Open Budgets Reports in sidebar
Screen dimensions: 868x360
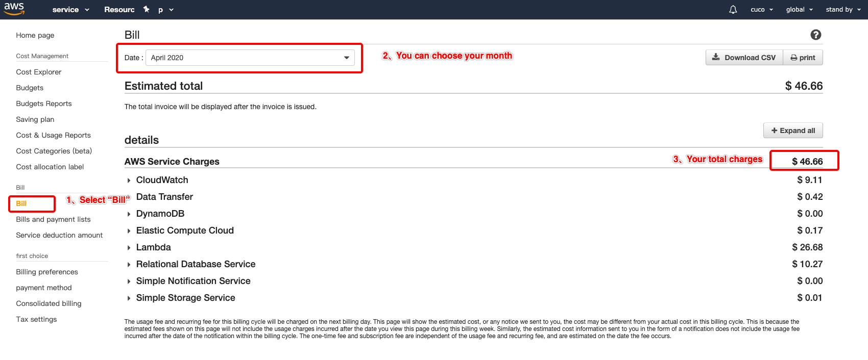pyautogui.click(x=44, y=104)
